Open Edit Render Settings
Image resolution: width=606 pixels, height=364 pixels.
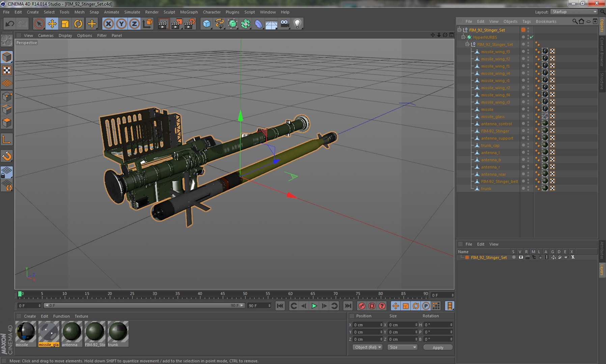pos(190,24)
